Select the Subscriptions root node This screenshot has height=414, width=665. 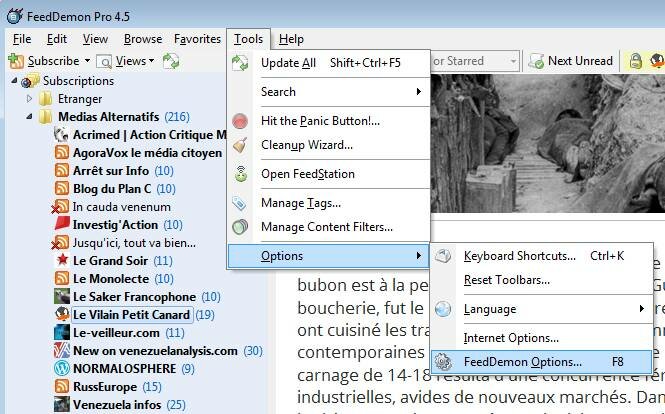[x=78, y=81]
